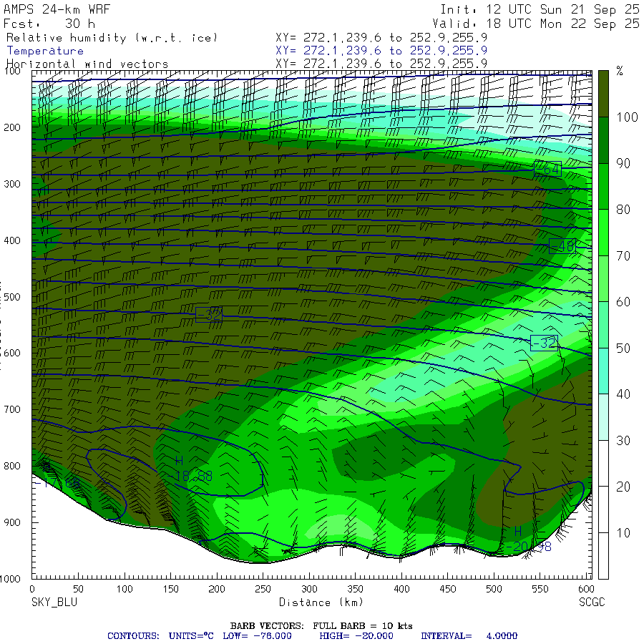Click the 'Horizontal wind vectors' label
This screenshot has width=644, height=644.
click(87, 64)
